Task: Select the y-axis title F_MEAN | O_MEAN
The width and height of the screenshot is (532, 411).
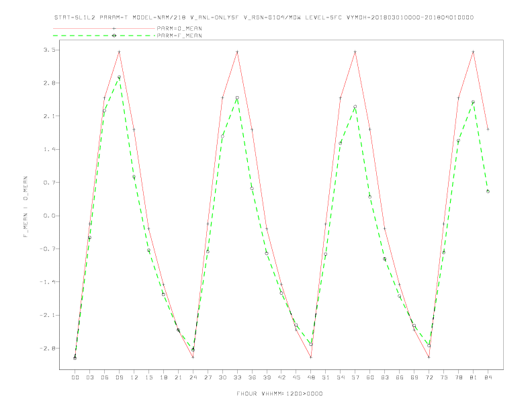Action: tap(26, 207)
